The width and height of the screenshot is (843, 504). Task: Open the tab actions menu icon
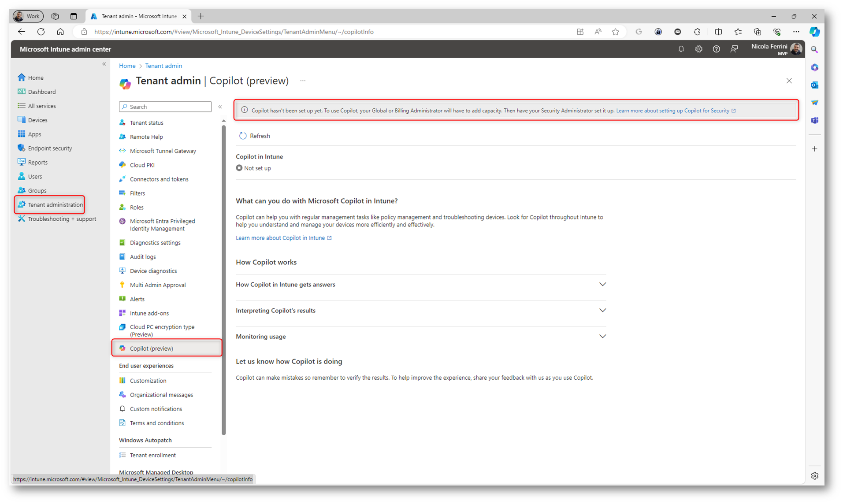pyautogui.click(x=74, y=16)
